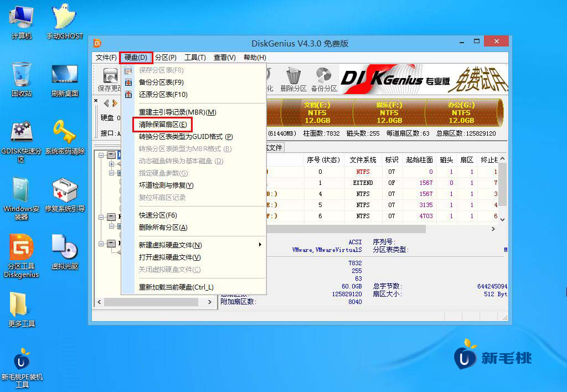This screenshot has width=567, height=392.
Task: Select the EXTEND file system cell
Action: point(363,183)
